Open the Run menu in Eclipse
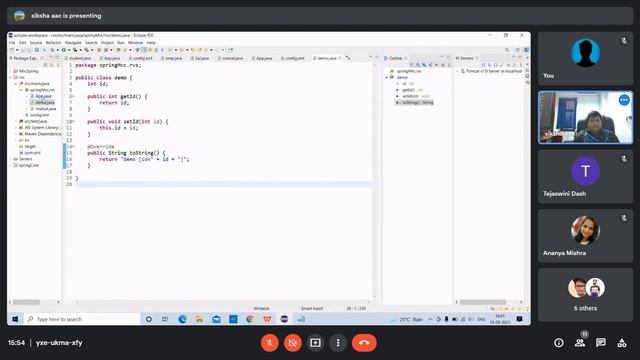640x360 pixels. coord(121,42)
